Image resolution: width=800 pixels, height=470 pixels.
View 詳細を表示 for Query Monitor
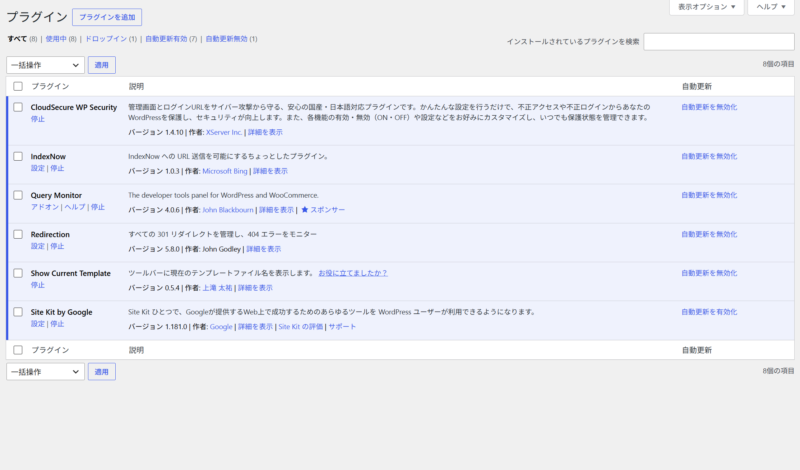(277, 210)
